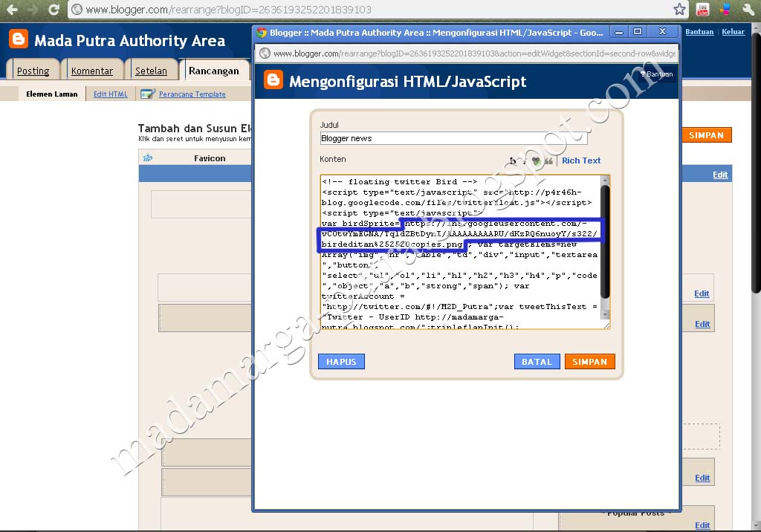Click the Favicon gadget label
The height and width of the screenshot is (532, 761).
[x=210, y=158]
